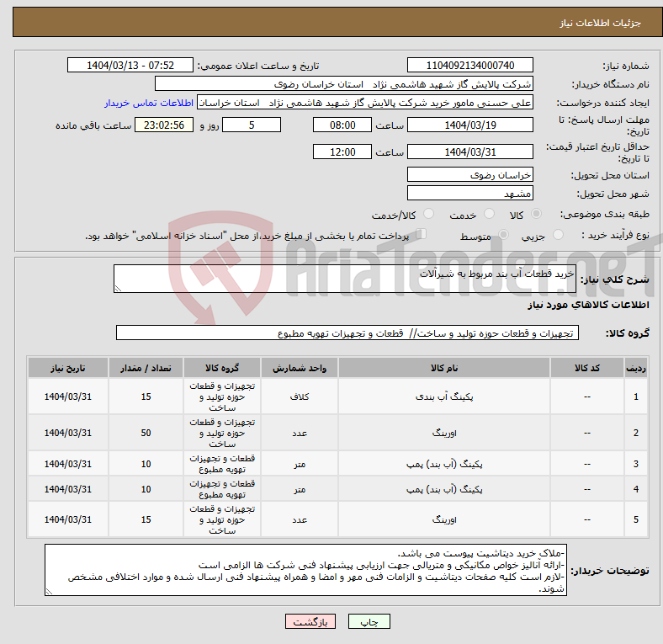Click unit متر in row 3

tap(300, 464)
